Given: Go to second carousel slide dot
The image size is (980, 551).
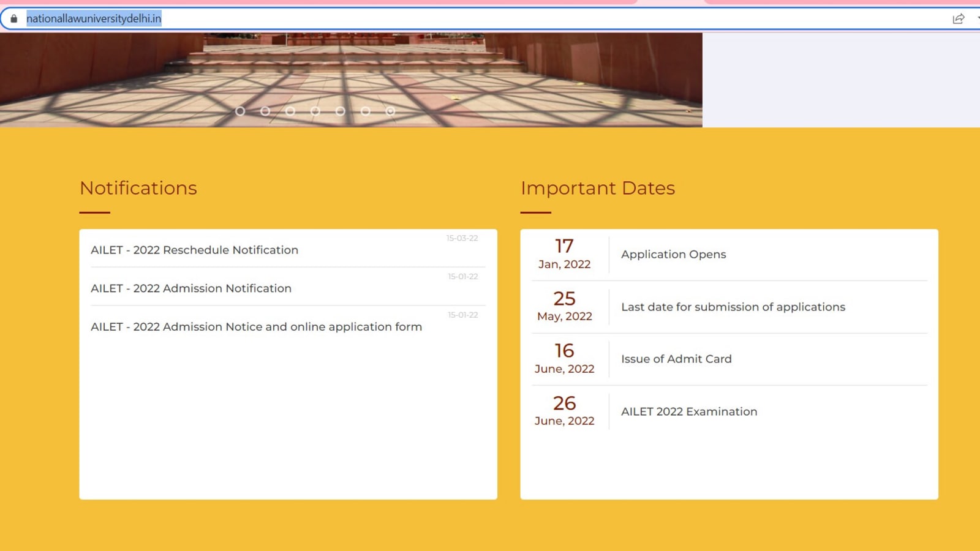Looking at the screenshot, I should (x=265, y=111).
